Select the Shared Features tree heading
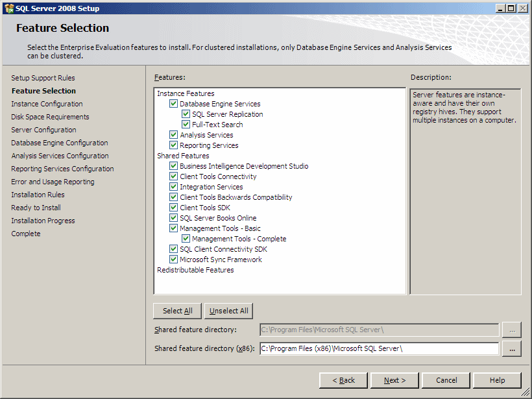Image resolution: width=532 pixels, height=399 pixels. pos(183,156)
